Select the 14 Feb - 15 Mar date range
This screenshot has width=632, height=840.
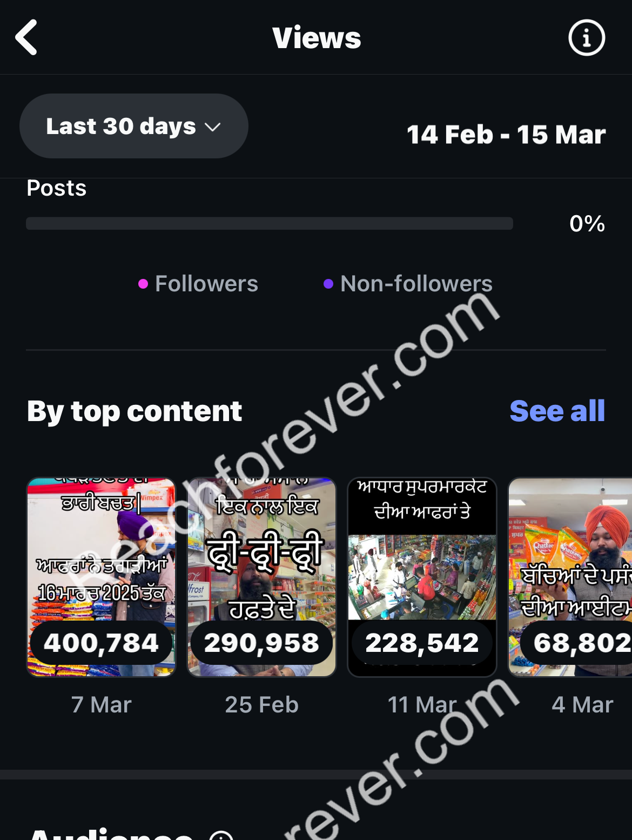[x=506, y=134]
